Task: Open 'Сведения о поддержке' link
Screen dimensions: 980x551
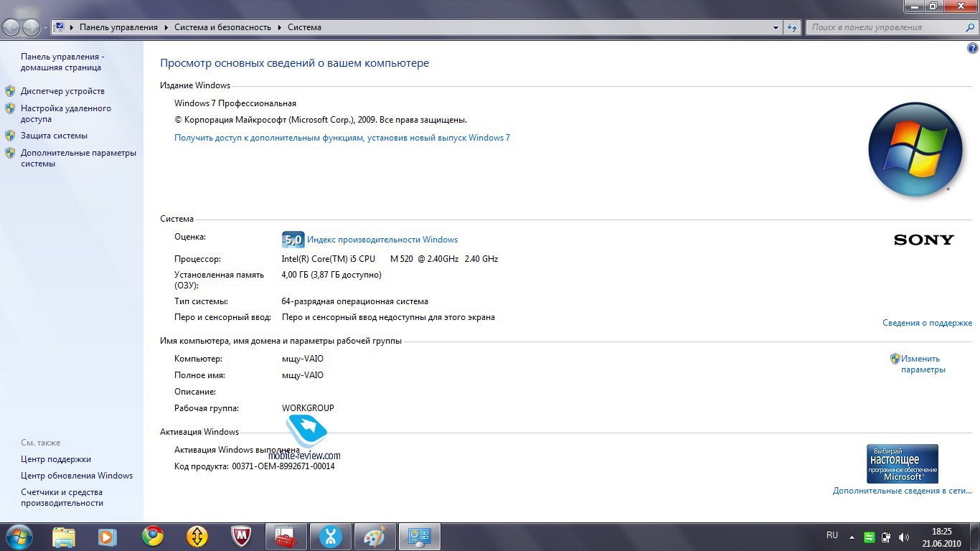Action: [927, 323]
